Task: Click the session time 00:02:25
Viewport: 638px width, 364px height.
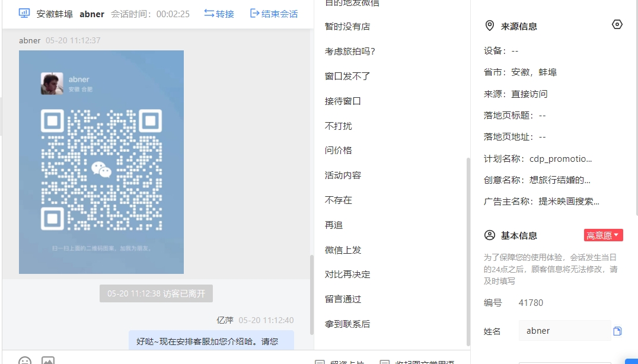Action: click(173, 14)
